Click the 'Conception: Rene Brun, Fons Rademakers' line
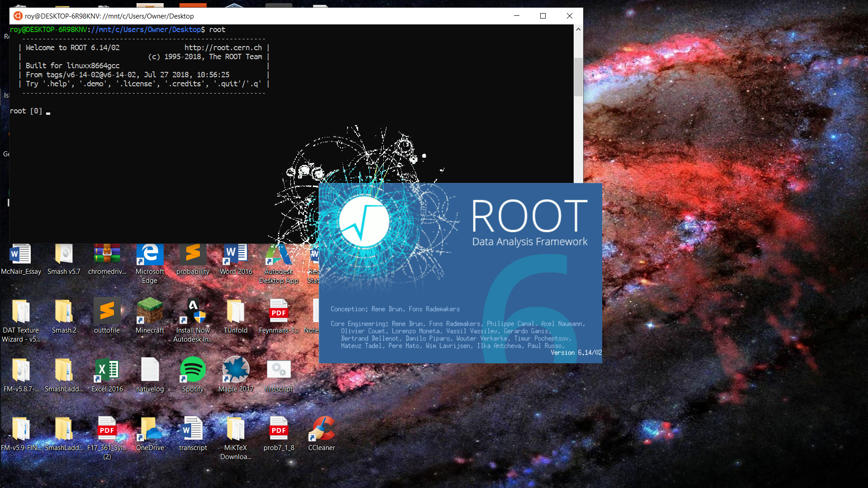The width and height of the screenshot is (868, 488). 395,309
